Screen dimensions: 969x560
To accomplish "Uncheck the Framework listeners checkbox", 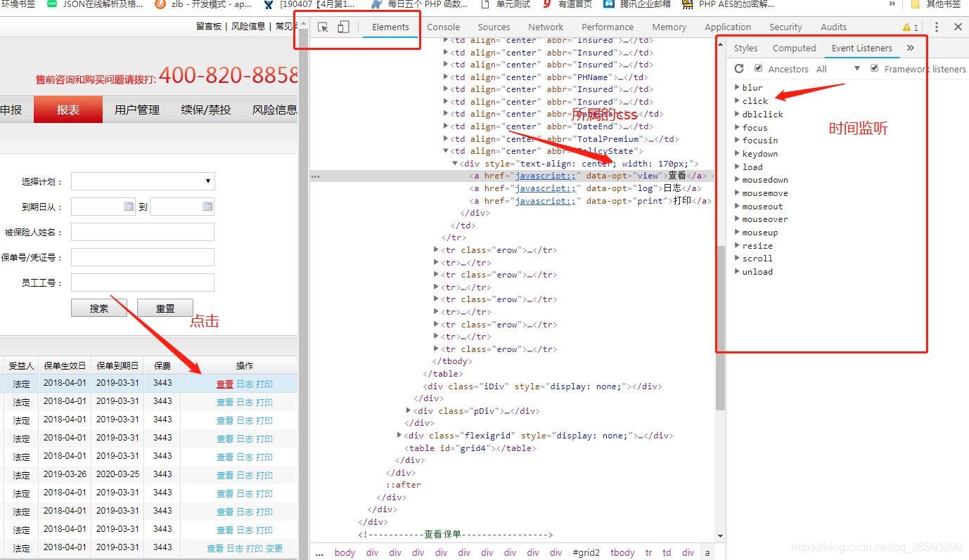I will point(875,68).
